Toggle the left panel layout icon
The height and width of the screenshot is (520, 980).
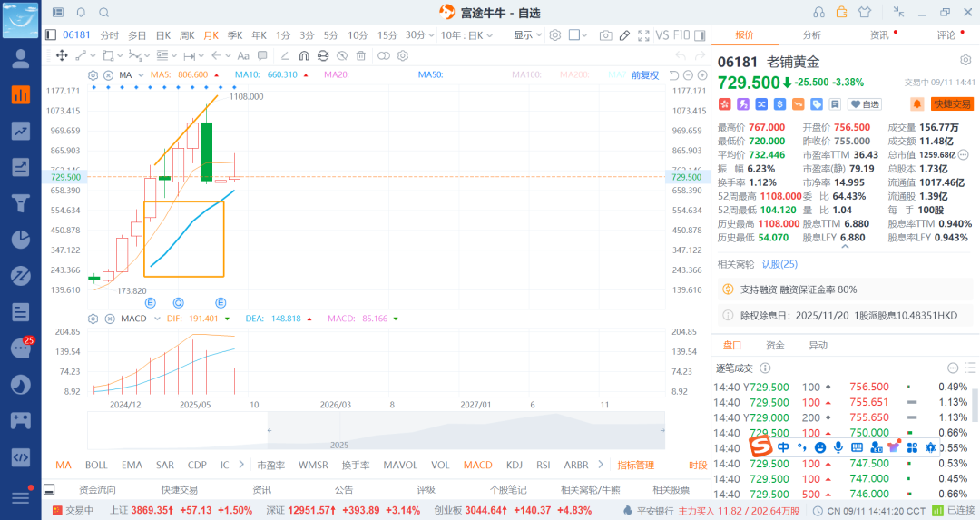pyautogui.click(x=51, y=35)
